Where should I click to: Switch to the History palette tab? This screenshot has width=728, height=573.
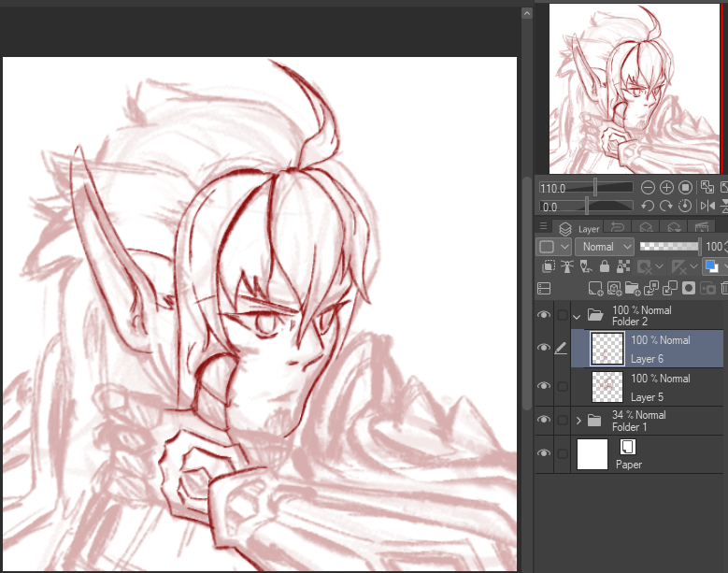click(618, 227)
